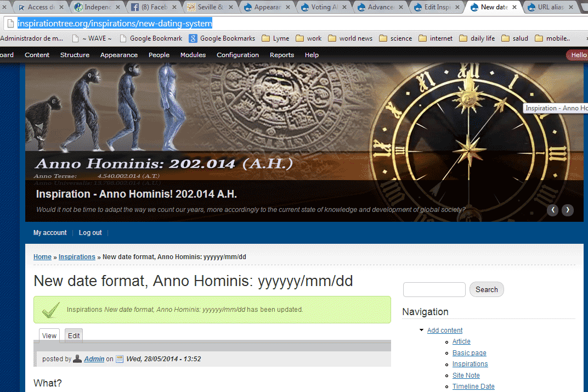The image size is (588, 392).
Task: Open the Structure admin menu
Action: [x=75, y=55]
